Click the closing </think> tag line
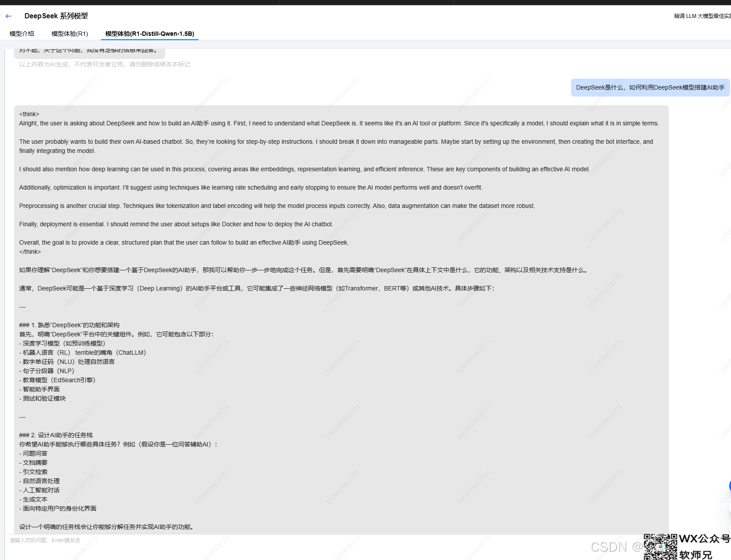The image size is (731, 560). (x=30, y=252)
